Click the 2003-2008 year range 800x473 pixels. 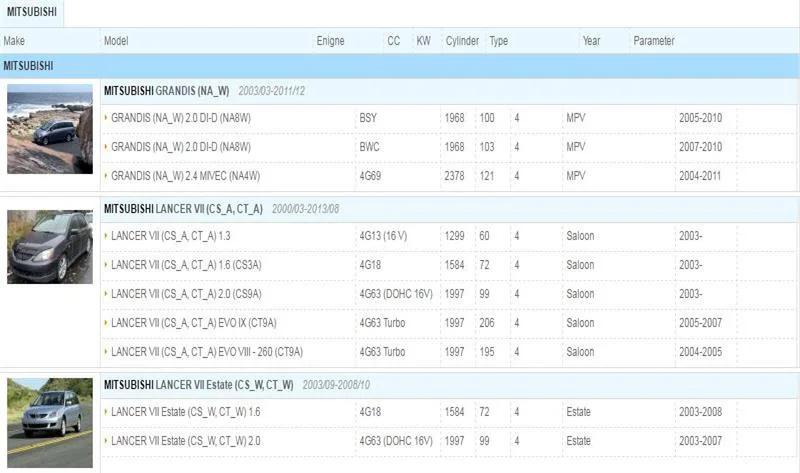click(701, 412)
